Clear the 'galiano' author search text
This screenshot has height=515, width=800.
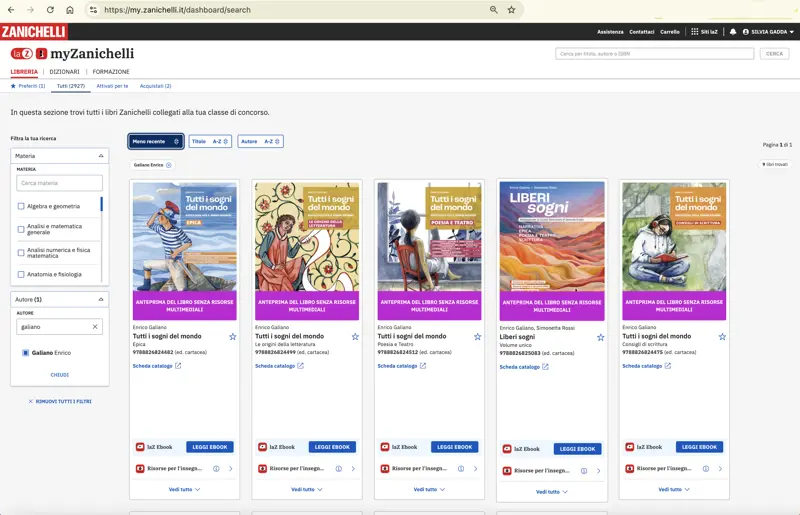(x=96, y=327)
